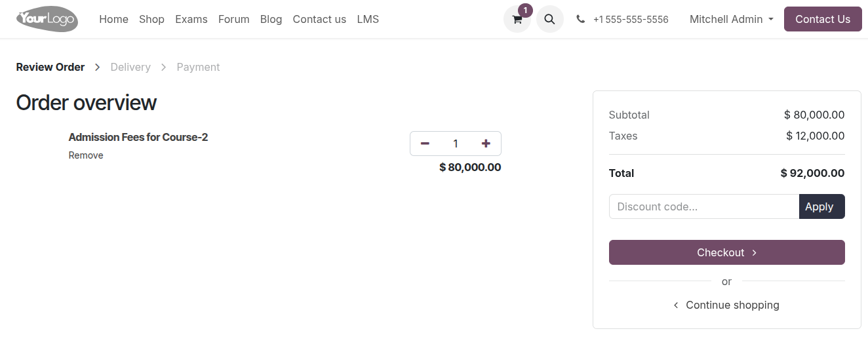Apply the discount code
The width and height of the screenshot is (868, 350).
[x=821, y=206]
